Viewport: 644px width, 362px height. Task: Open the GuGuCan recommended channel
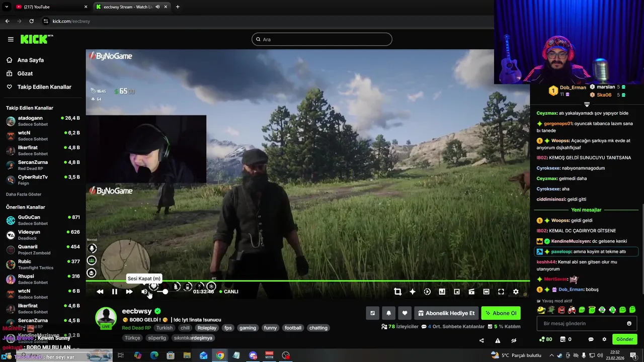pyautogui.click(x=43, y=220)
